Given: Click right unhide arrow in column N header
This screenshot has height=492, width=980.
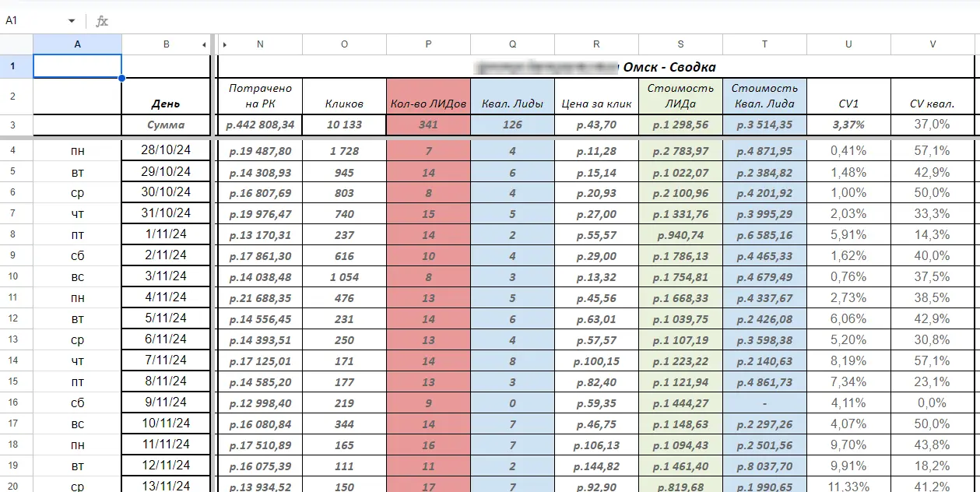Looking at the screenshot, I should click(224, 45).
